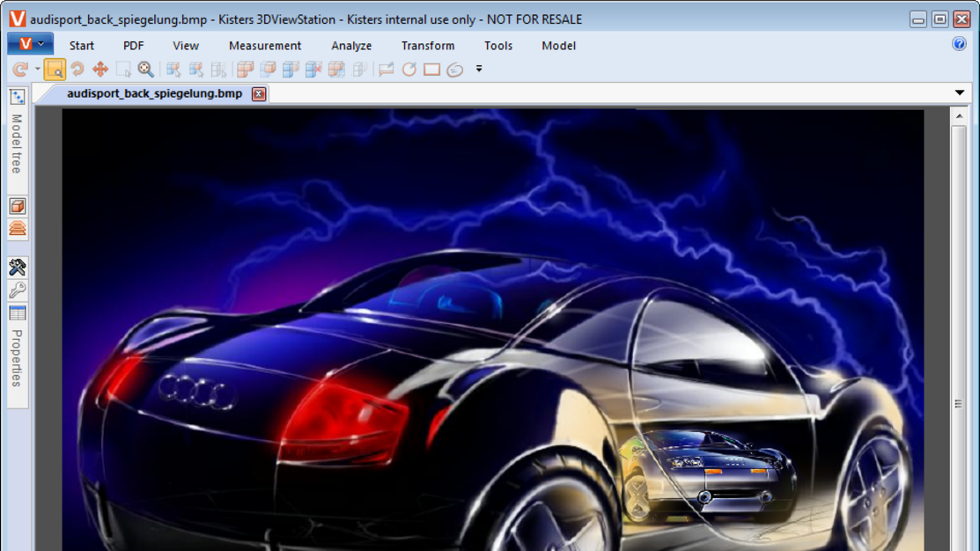Screen dimensions: 980x551
Task: Click the faded transparent orange cubes icon
Action: (x=269, y=70)
